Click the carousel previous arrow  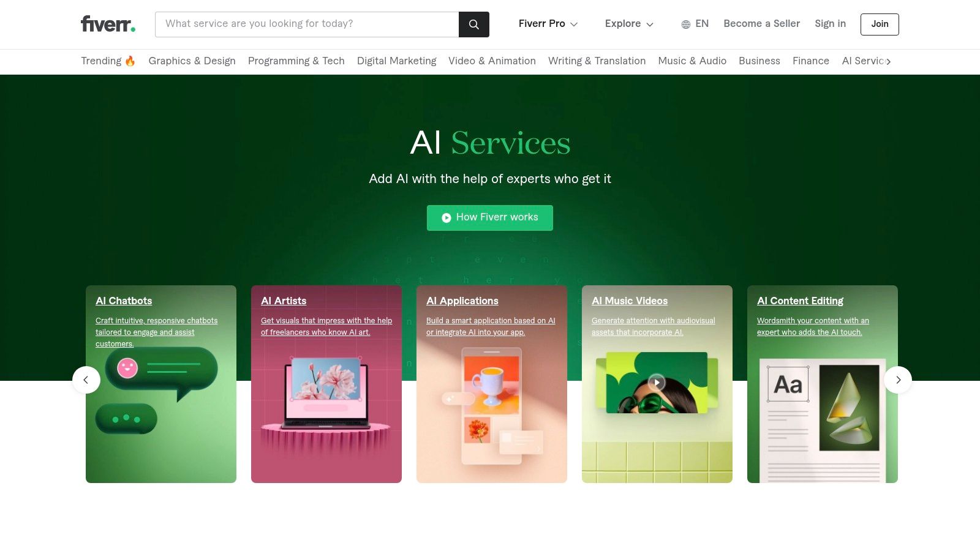86,380
